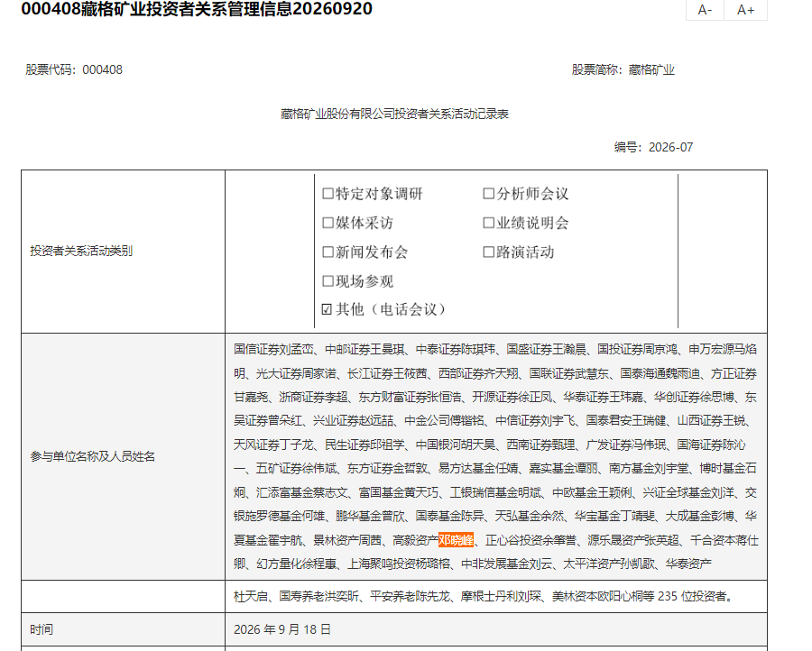Select the 时间 row label
Image resolution: width=812 pixels, height=651 pixels.
(x=42, y=629)
